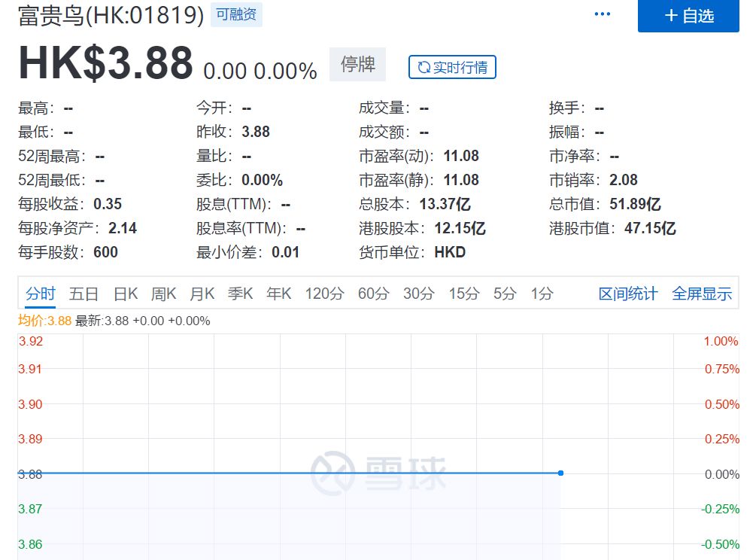
Task: Open the 日K chart tab
Action: [126, 294]
